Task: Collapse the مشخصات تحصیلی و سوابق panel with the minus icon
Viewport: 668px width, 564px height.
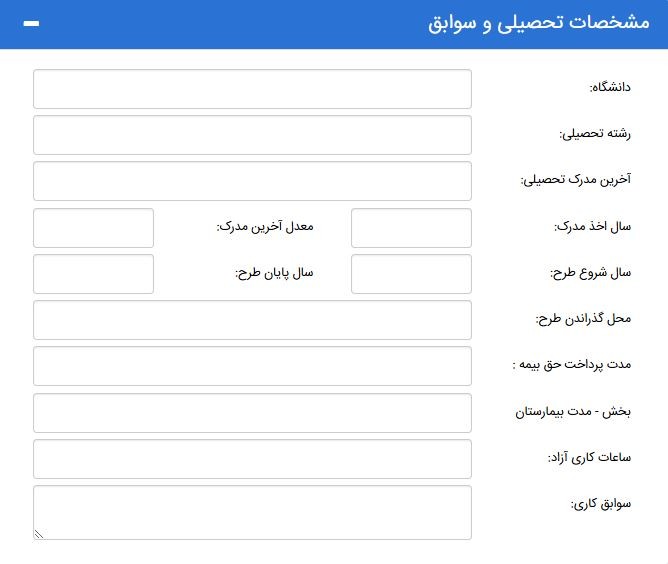Action: tap(31, 24)
